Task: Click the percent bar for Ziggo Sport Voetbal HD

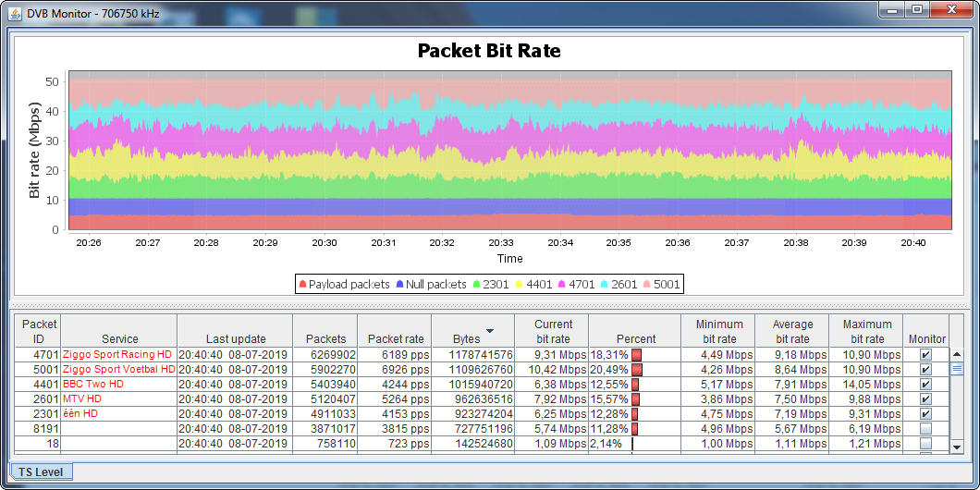Action: pos(637,370)
